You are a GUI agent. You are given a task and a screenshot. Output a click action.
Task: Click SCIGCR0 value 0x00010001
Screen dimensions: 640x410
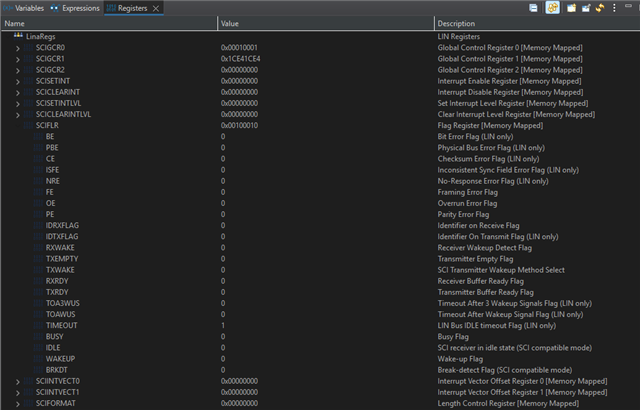pos(239,48)
